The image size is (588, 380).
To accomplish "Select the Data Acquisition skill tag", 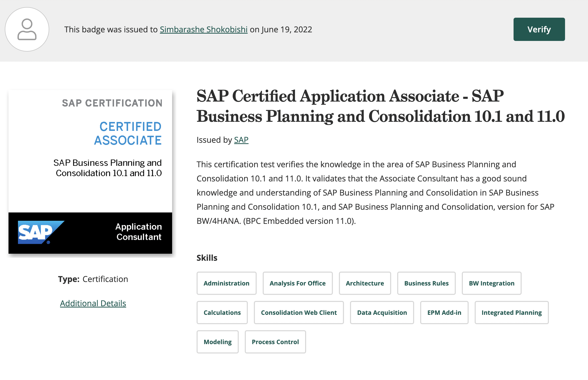I will 382,313.
